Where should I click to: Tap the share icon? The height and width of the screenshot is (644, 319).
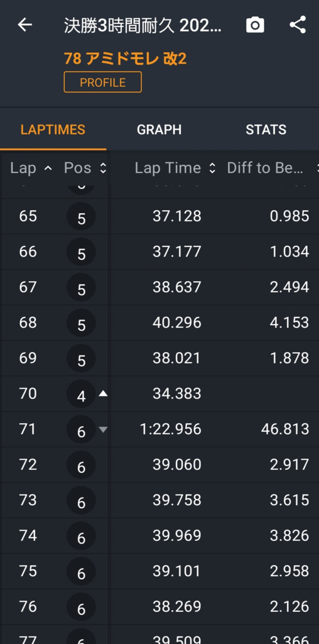click(x=298, y=25)
